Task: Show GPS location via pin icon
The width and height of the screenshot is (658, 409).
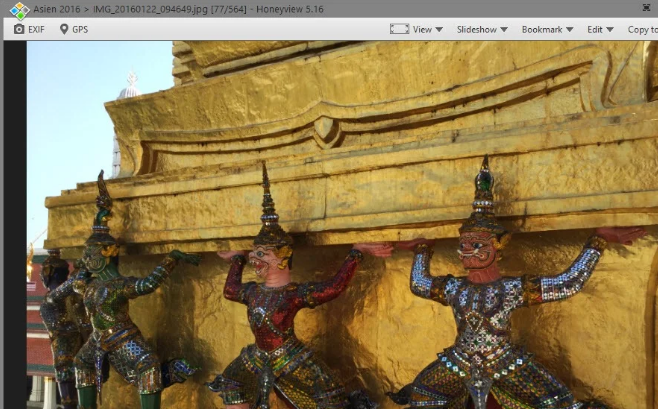Action: click(x=64, y=29)
